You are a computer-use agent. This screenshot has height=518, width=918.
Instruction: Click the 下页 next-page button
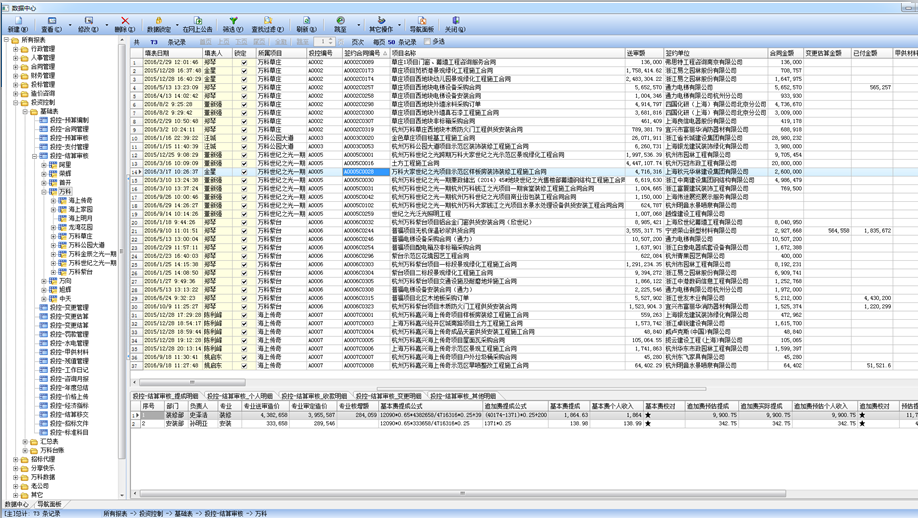coord(241,42)
